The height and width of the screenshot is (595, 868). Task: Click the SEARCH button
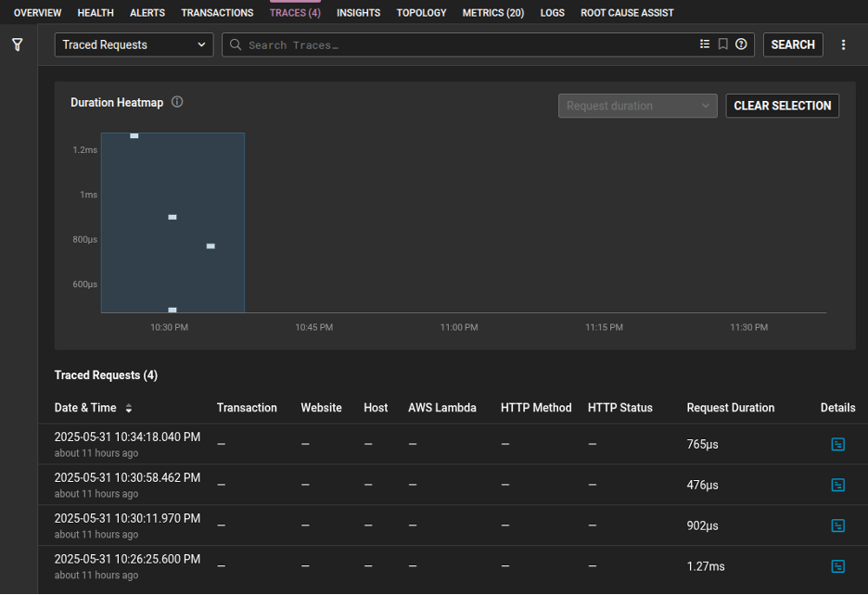point(793,44)
